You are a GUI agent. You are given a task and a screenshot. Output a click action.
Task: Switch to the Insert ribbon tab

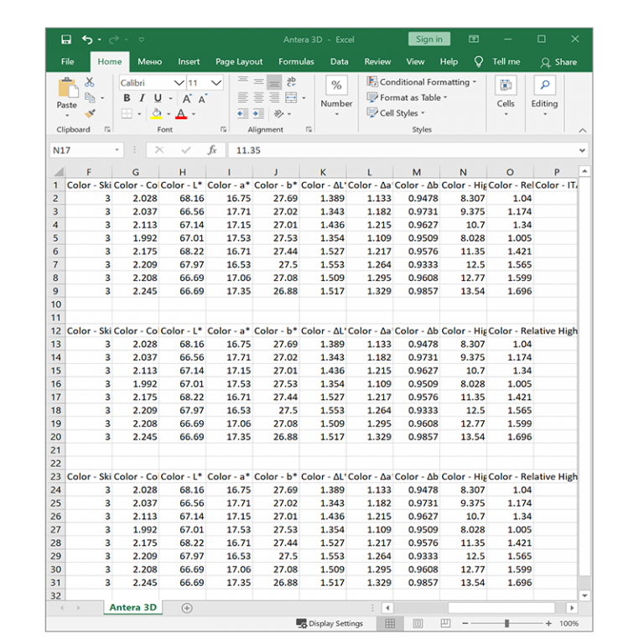(189, 61)
